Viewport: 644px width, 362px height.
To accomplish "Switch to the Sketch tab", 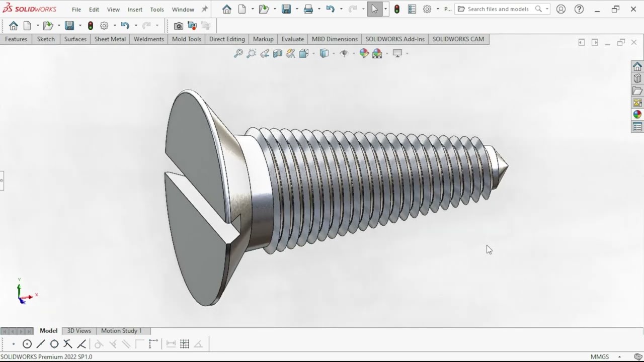I will (46, 39).
